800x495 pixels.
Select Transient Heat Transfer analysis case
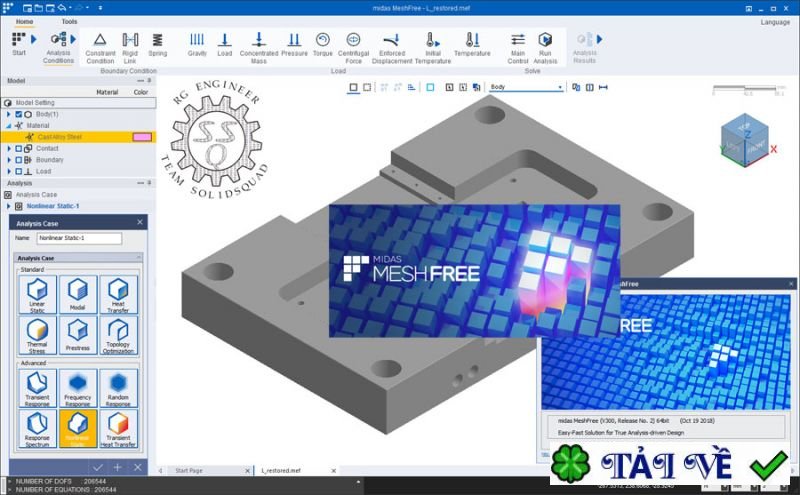118,429
